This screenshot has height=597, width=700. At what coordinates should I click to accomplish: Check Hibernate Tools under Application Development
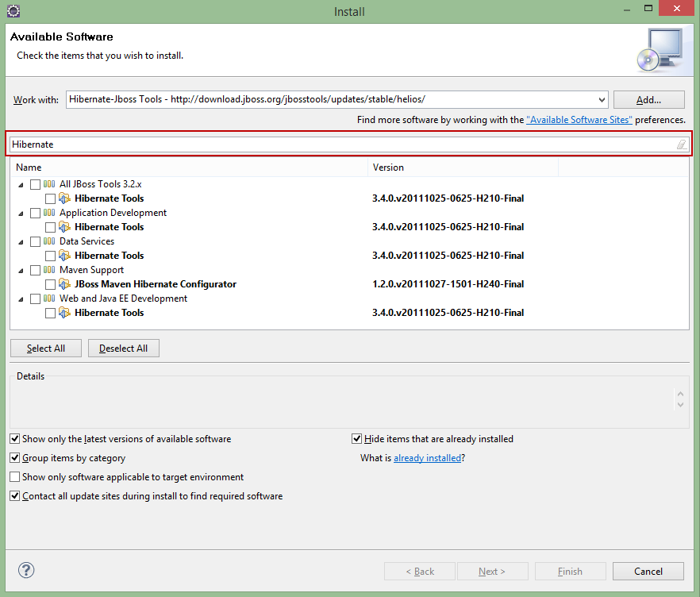pos(51,227)
